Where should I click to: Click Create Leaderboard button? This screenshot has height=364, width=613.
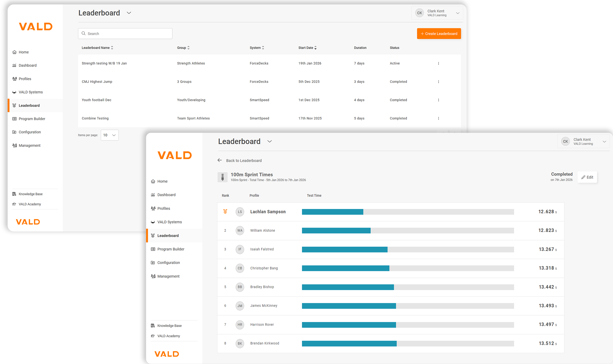(439, 34)
